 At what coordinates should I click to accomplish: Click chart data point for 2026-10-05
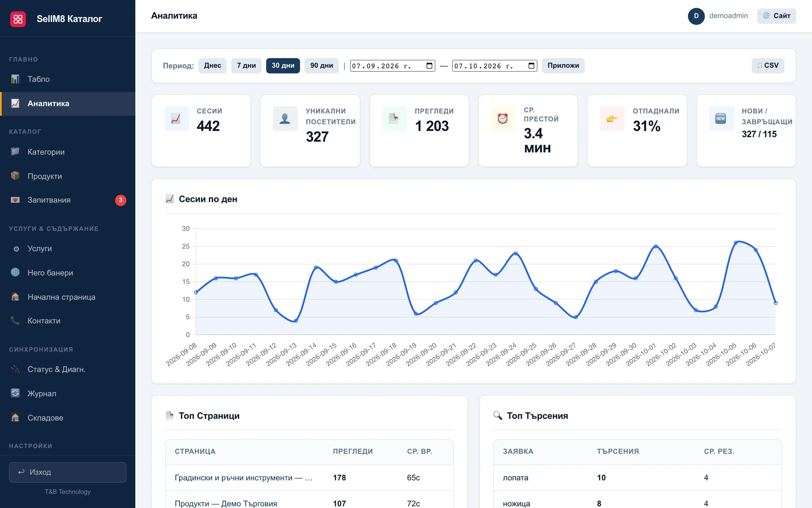[736, 243]
